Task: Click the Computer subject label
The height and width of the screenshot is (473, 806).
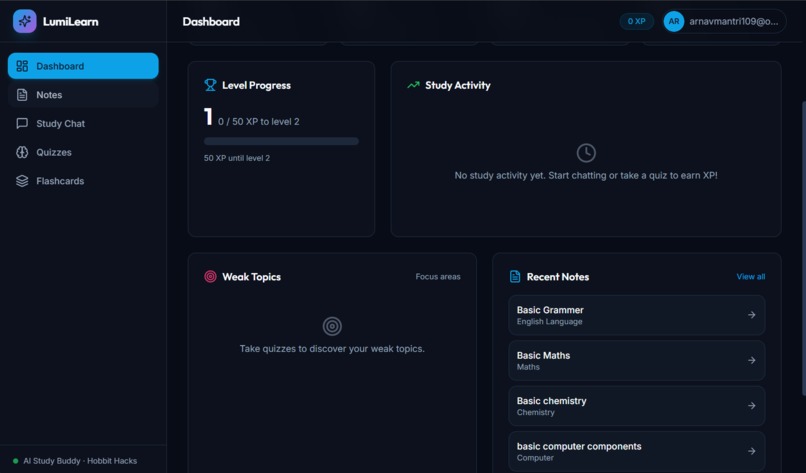Action: click(535, 458)
